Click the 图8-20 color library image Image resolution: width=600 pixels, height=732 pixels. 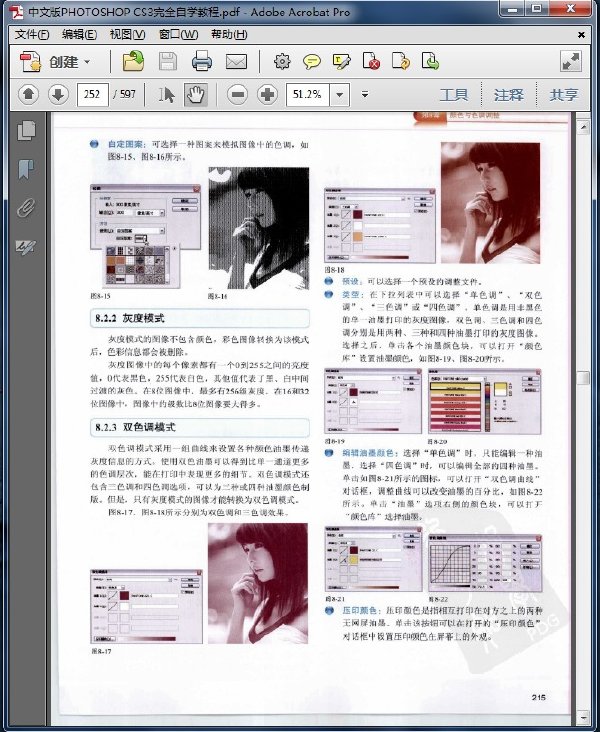tap(485, 401)
